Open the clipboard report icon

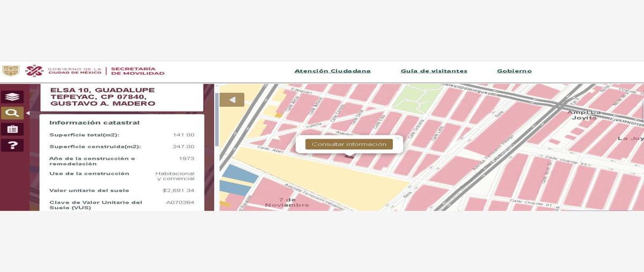click(x=12, y=129)
